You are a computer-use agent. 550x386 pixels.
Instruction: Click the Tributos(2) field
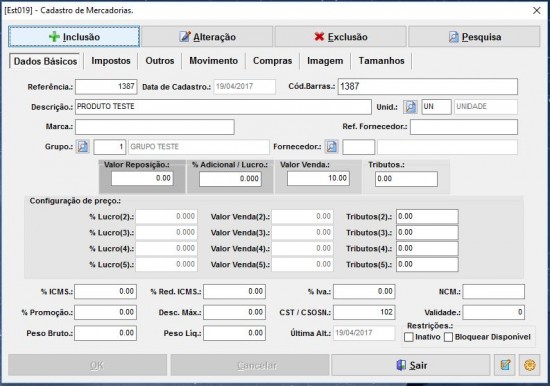click(427, 217)
